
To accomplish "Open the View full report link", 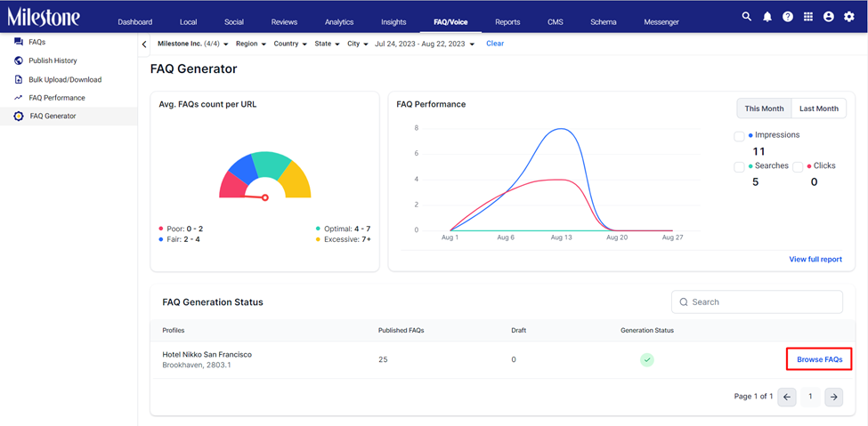I will point(815,260).
